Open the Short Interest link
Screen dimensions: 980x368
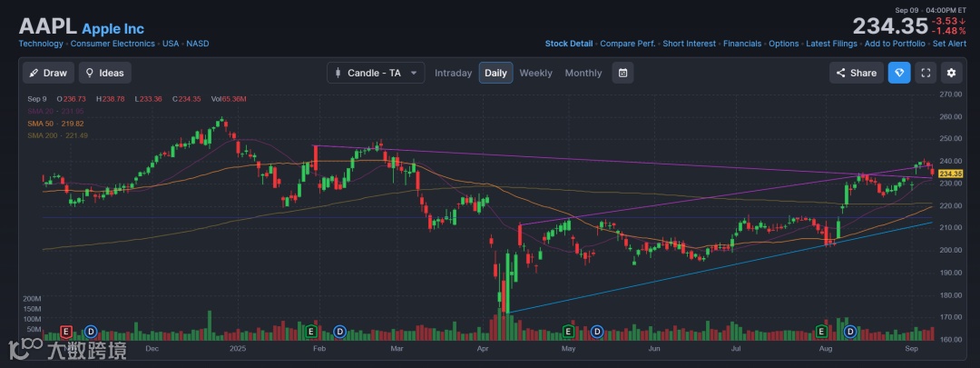tap(690, 44)
